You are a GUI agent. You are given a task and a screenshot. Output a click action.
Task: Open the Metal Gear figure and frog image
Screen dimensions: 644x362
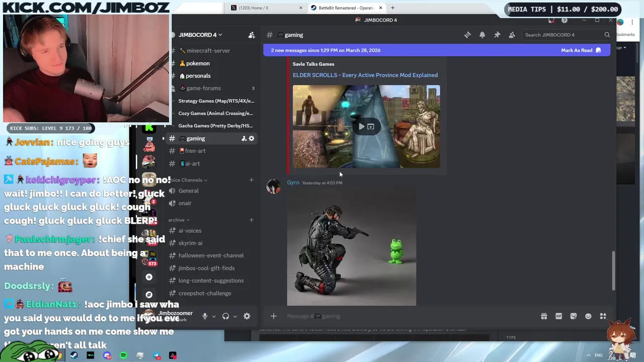(352, 247)
